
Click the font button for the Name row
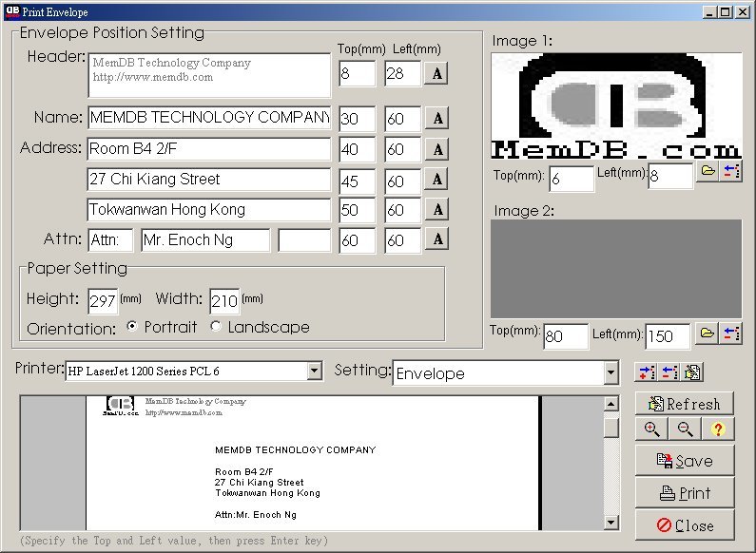(436, 118)
